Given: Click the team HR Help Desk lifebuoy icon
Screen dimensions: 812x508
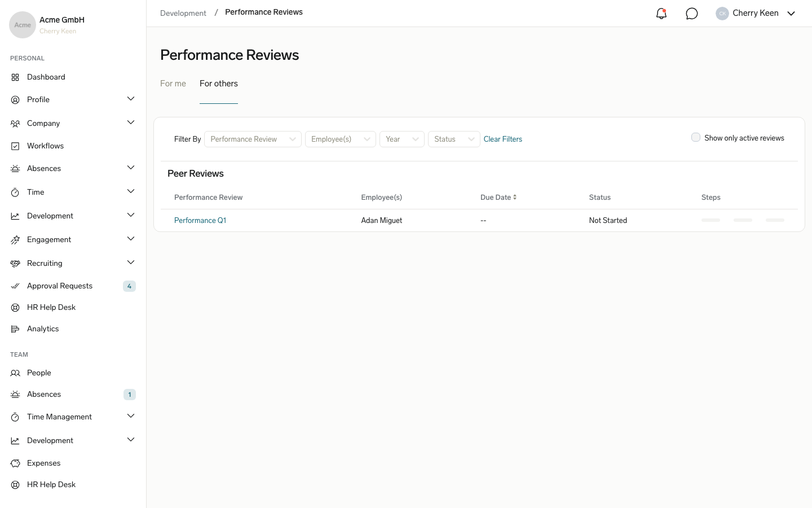Looking at the screenshot, I should [15, 485].
